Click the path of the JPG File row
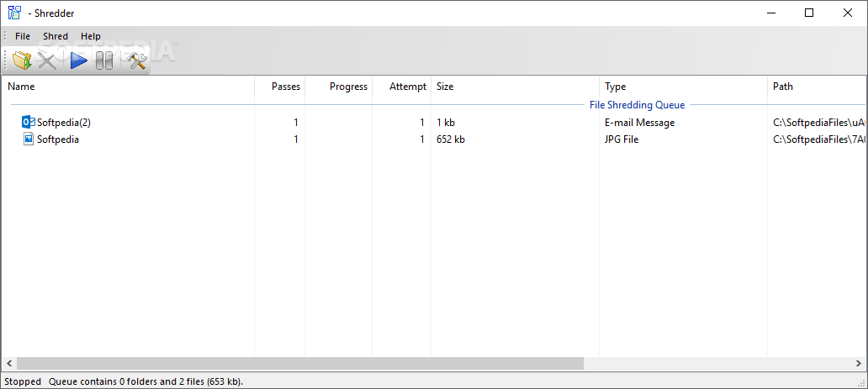868x389 pixels. point(818,139)
